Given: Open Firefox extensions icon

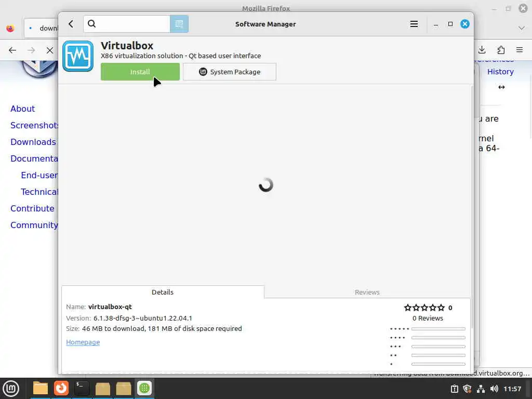Looking at the screenshot, I should (501, 50).
